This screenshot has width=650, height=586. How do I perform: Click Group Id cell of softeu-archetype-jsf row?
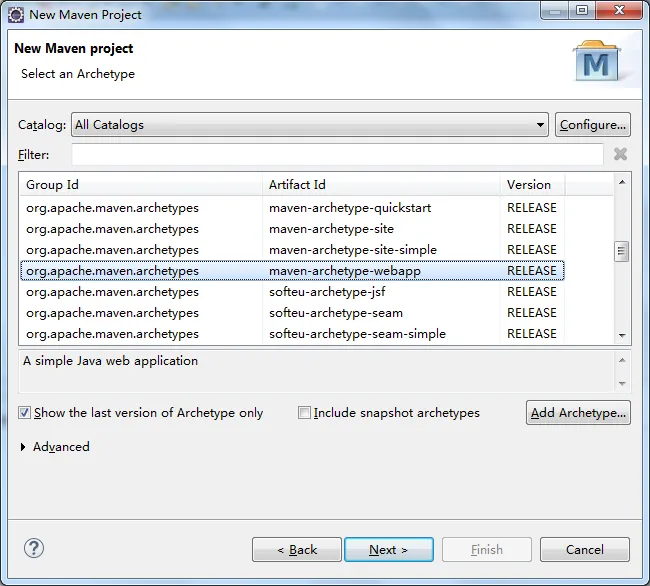[x=112, y=292]
